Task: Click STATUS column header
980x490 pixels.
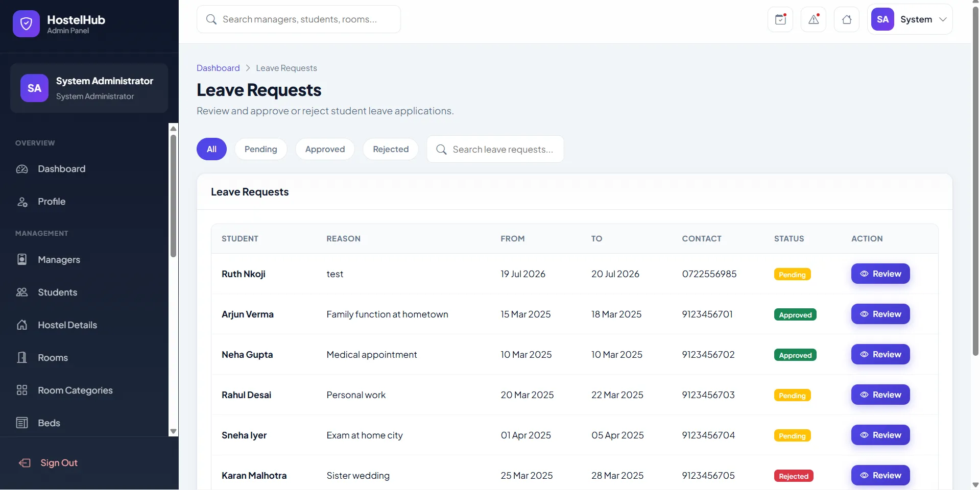Action: tap(789, 239)
